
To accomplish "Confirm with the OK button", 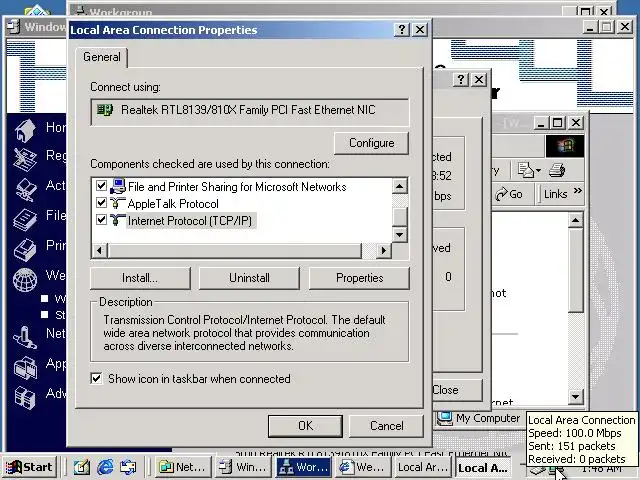I will 305,426.
